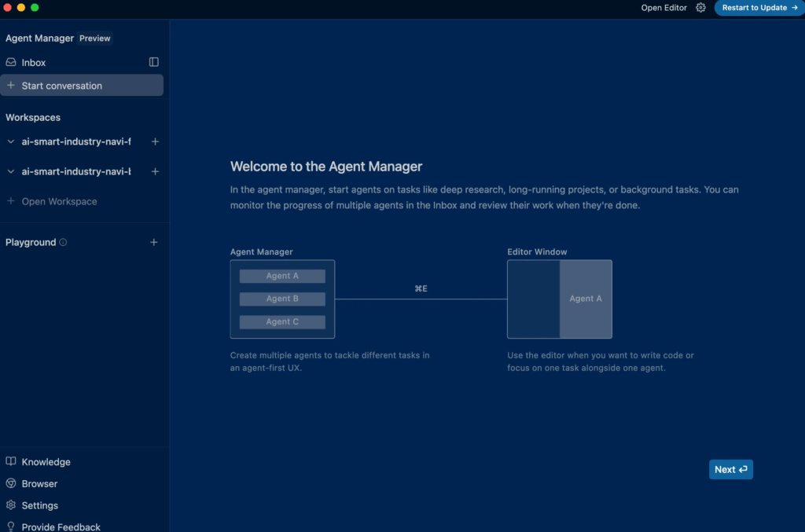805x532 pixels.
Task: Add conversation to first workspace via plus
Action: [155, 142]
